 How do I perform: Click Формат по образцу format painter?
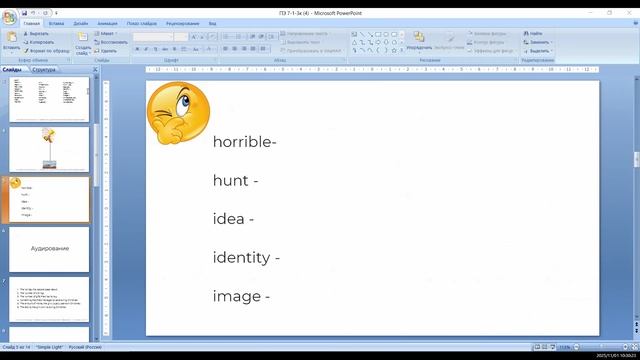(x=47, y=51)
